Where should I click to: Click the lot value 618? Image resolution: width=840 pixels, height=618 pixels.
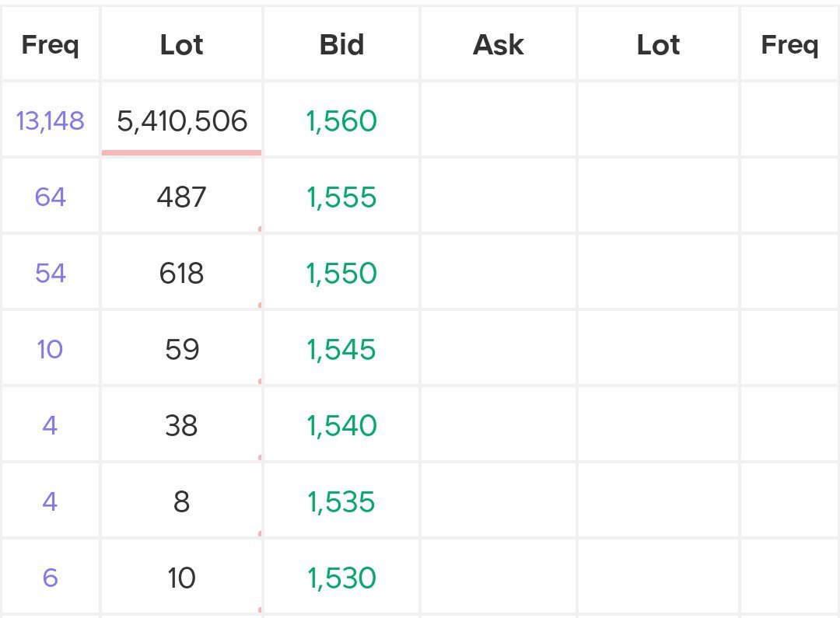tap(181, 273)
